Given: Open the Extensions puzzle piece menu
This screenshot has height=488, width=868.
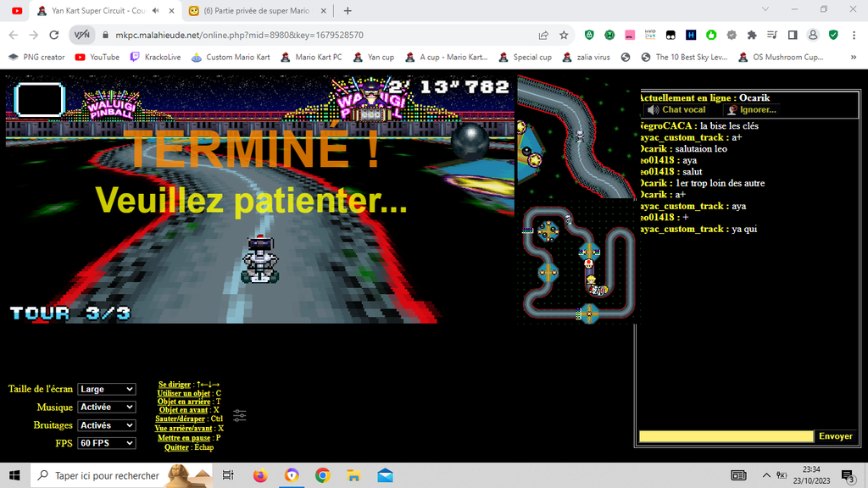Looking at the screenshot, I should [x=752, y=35].
